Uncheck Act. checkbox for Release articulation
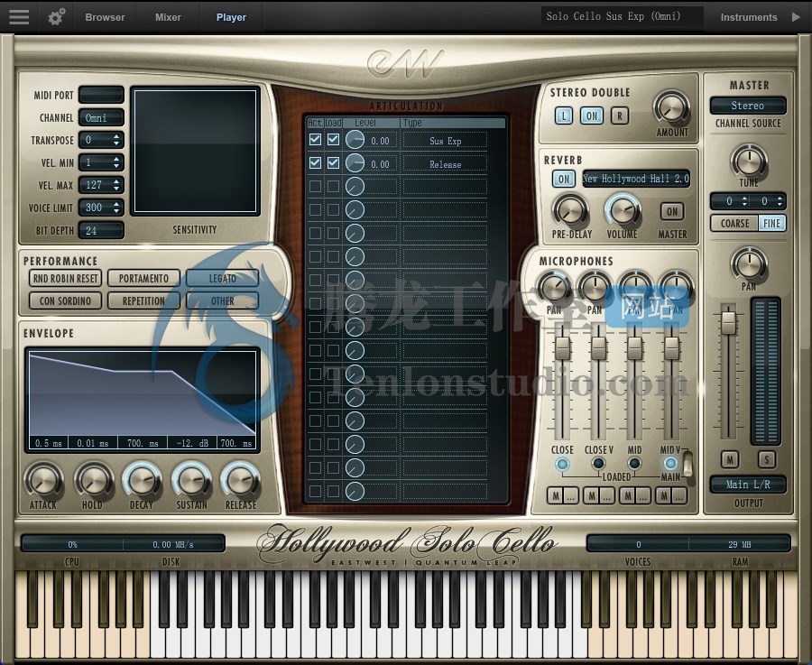This screenshot has height=665, width=812. pos(315,162)
